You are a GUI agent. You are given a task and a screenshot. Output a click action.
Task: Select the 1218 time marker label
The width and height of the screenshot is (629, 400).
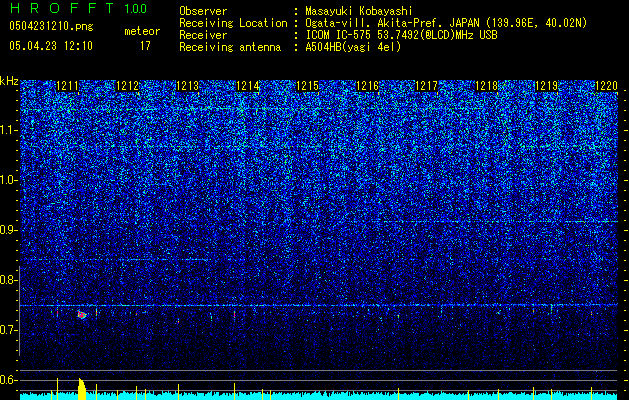(486, 86)
